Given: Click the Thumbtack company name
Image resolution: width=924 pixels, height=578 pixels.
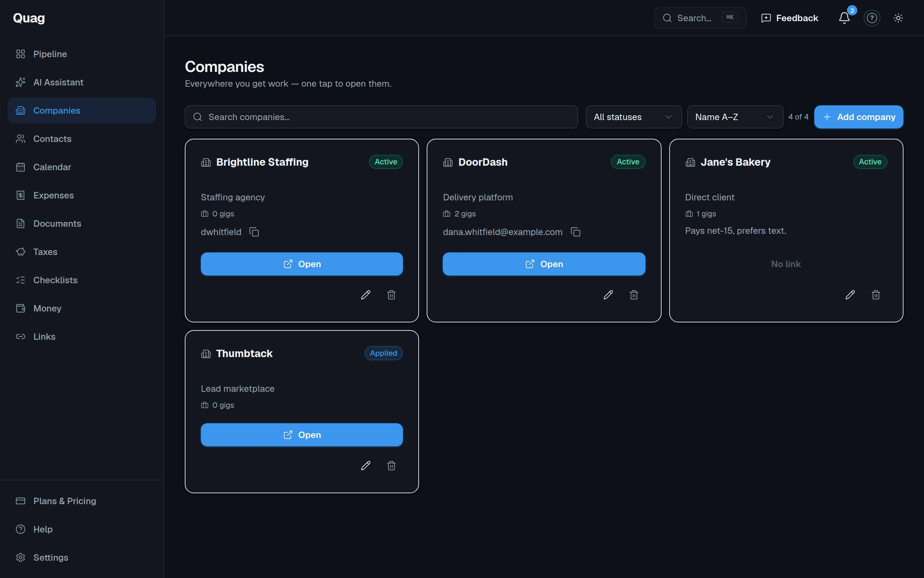Looking at the screenshot, I should (x=244, y=354).
